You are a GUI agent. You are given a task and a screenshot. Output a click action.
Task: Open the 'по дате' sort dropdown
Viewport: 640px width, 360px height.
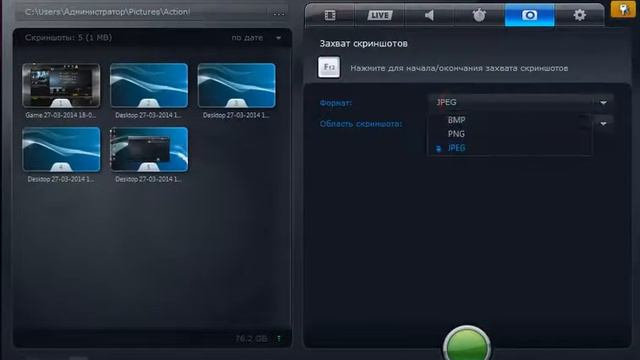tap(256, 38)
